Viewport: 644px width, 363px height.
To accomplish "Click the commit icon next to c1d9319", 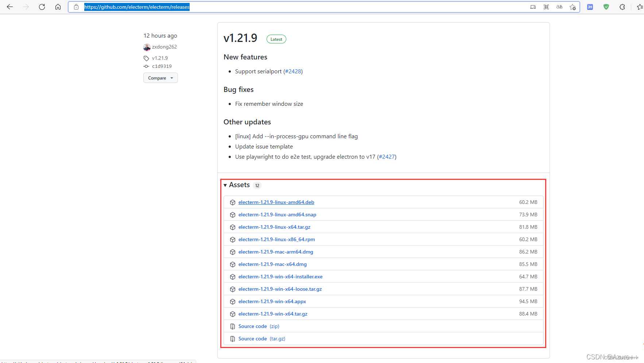I will point(146,66).
